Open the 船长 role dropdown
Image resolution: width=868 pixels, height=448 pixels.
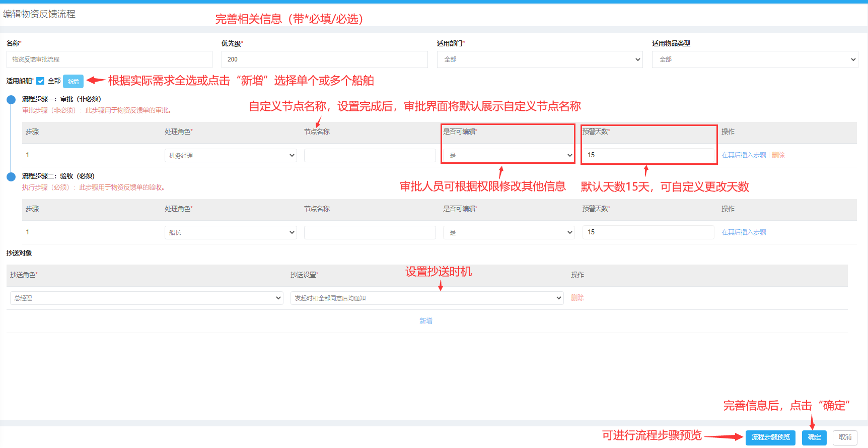231,232
